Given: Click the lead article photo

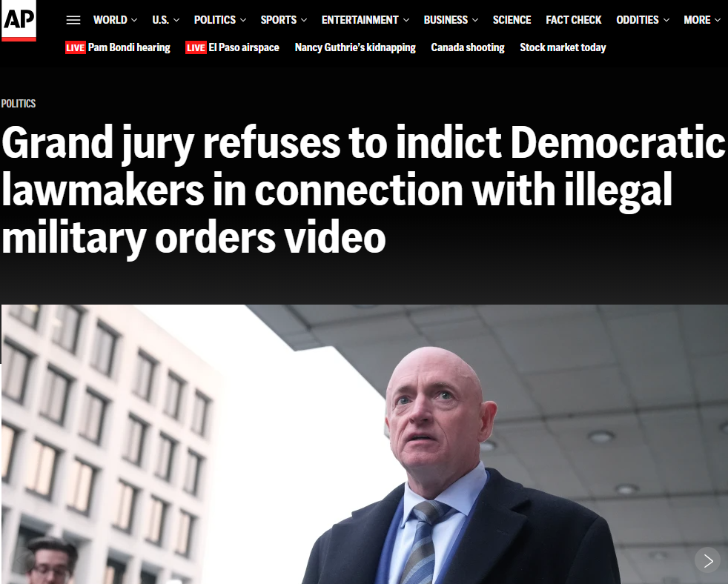Looking at the screenshot, I should click(x=364, y=444).
